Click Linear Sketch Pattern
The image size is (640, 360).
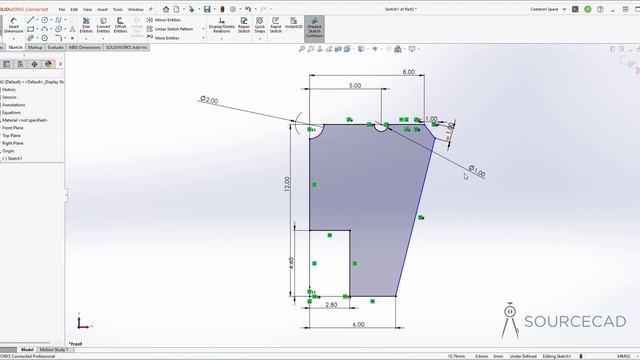point(170,29)
